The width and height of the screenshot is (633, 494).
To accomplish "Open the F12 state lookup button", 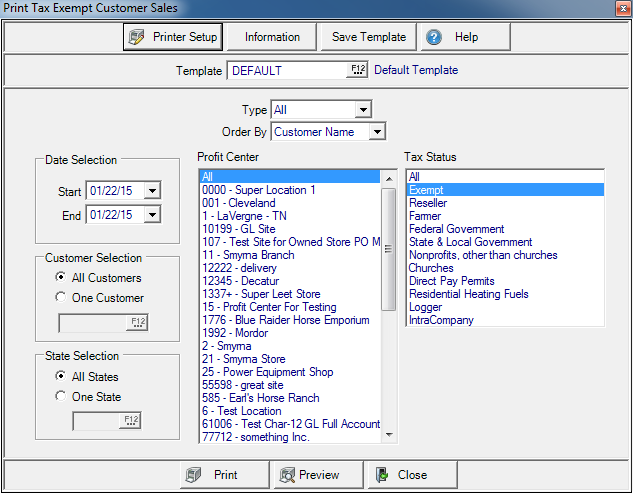I will click(x=130, y=421).
